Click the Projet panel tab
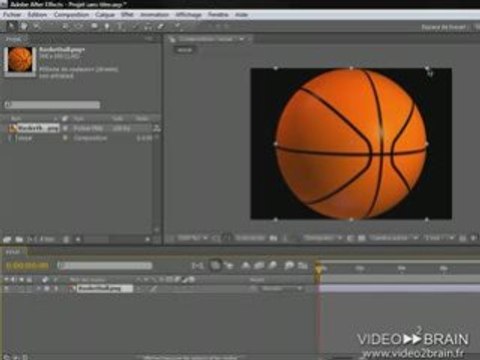This screenshot has height=360, width=480. 13,39
